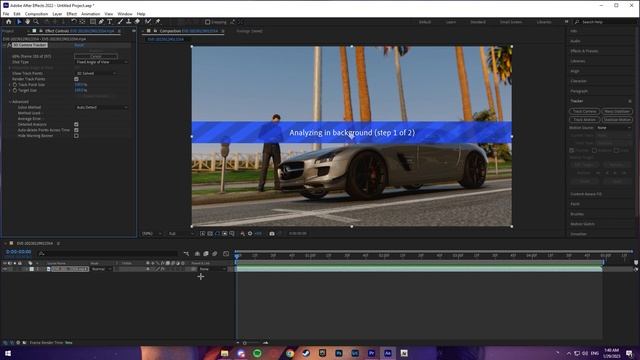Viewport: 640px width, 360px height.
Task: Select the Roto Brush tool
Action: (148, 22)
